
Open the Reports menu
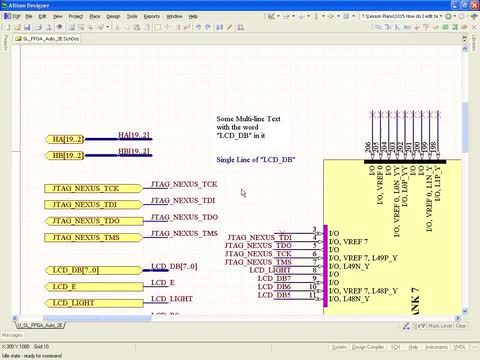[x=152, y=16]
